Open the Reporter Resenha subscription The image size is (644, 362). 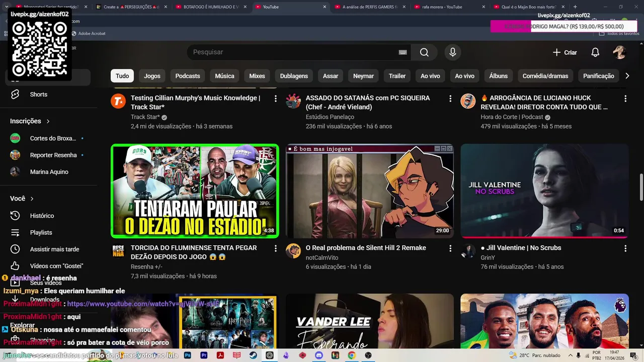click(49, 155)
